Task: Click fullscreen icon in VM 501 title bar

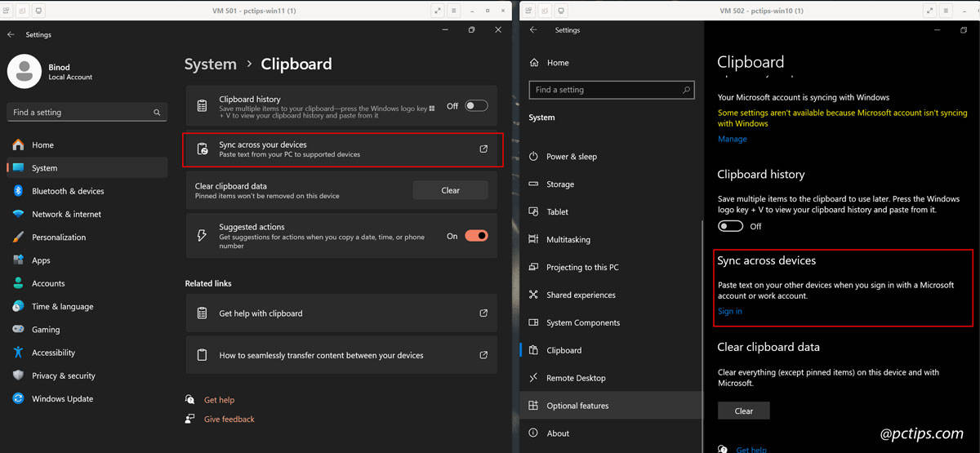Action: click(437, 11)
